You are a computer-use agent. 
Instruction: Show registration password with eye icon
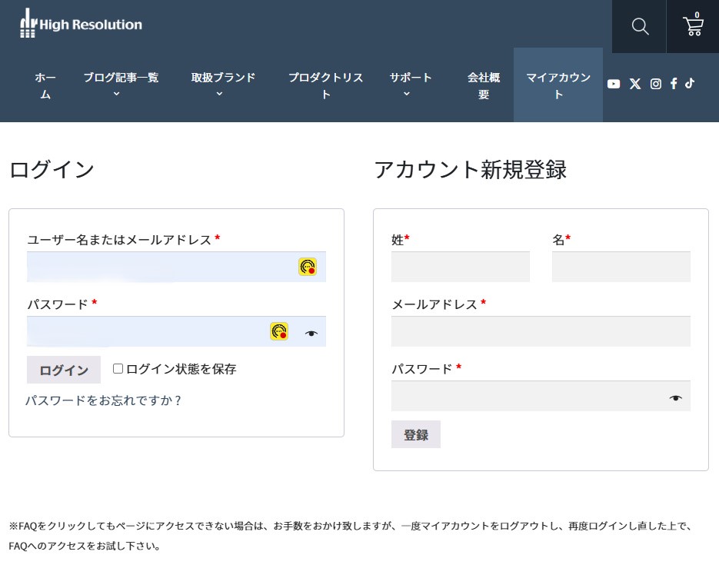click(675, 397)
